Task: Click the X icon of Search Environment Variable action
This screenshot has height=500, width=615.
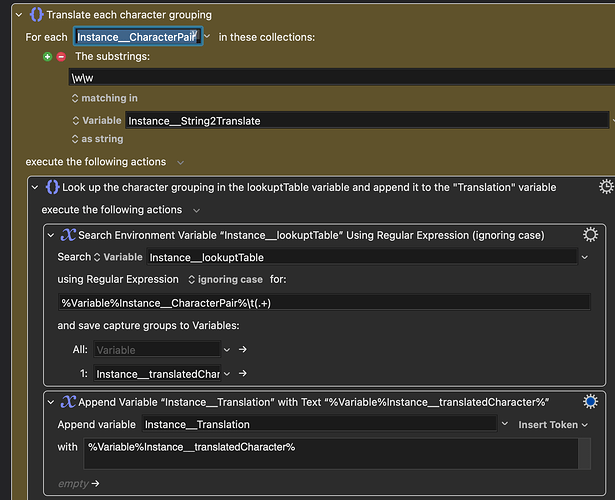Action: (x=68, y=235)
